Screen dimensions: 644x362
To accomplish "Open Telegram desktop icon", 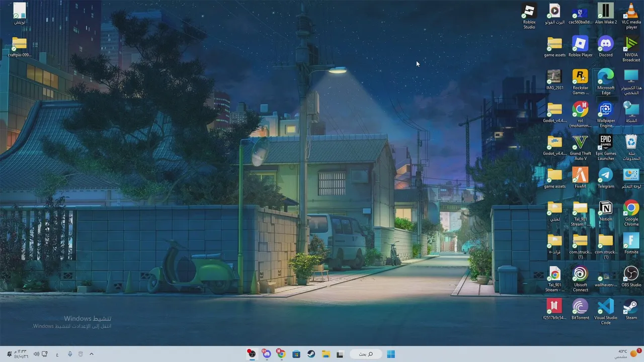I will point(606,178).
